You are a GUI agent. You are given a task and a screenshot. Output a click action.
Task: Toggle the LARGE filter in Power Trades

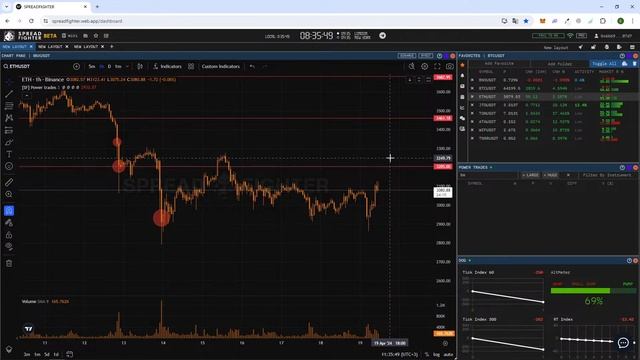530,175
